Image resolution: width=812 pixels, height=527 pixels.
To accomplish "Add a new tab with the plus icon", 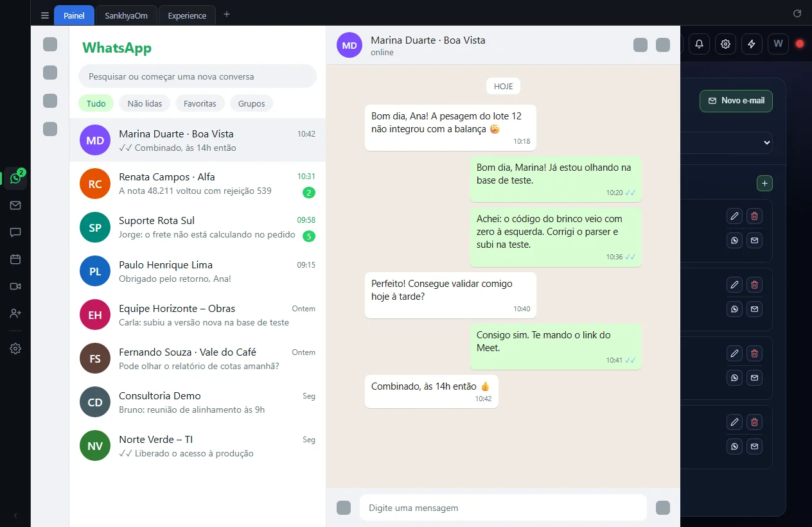I will click(x=226, y=15).
